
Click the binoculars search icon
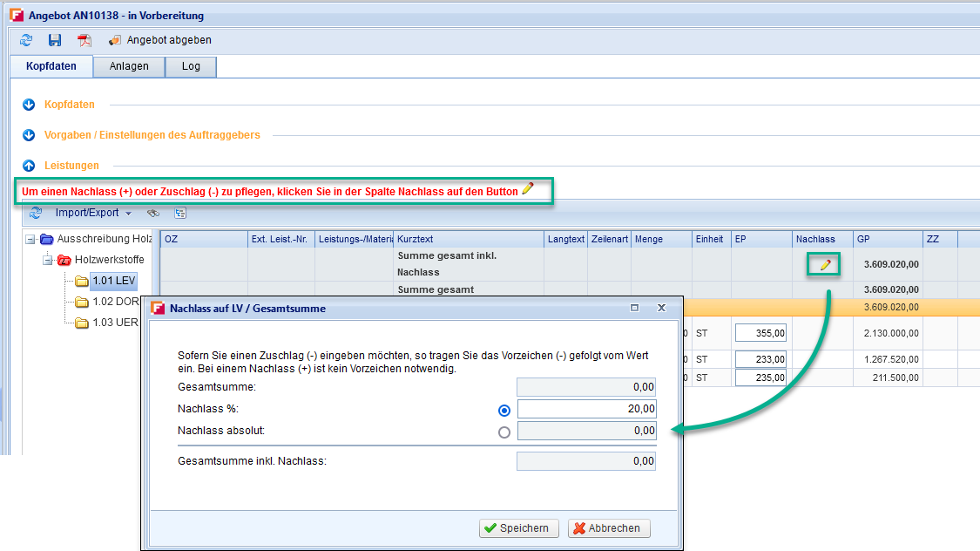point(152,213)
